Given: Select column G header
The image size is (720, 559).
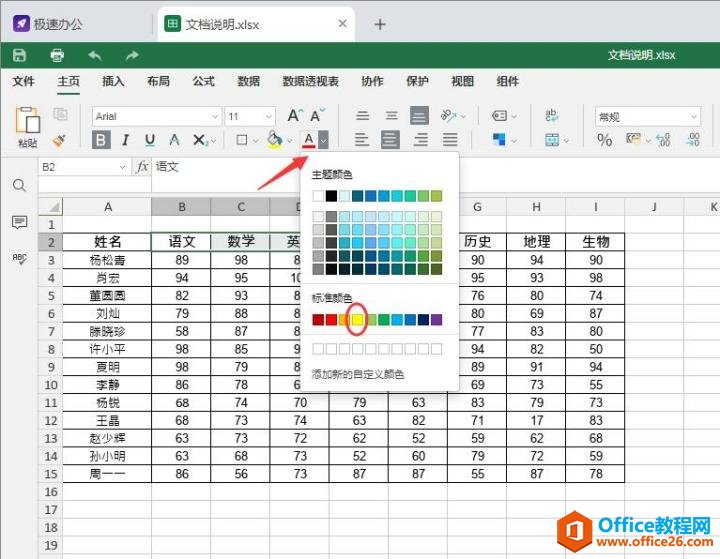Looking at the screenshot, I should click(x=477, y=207).
